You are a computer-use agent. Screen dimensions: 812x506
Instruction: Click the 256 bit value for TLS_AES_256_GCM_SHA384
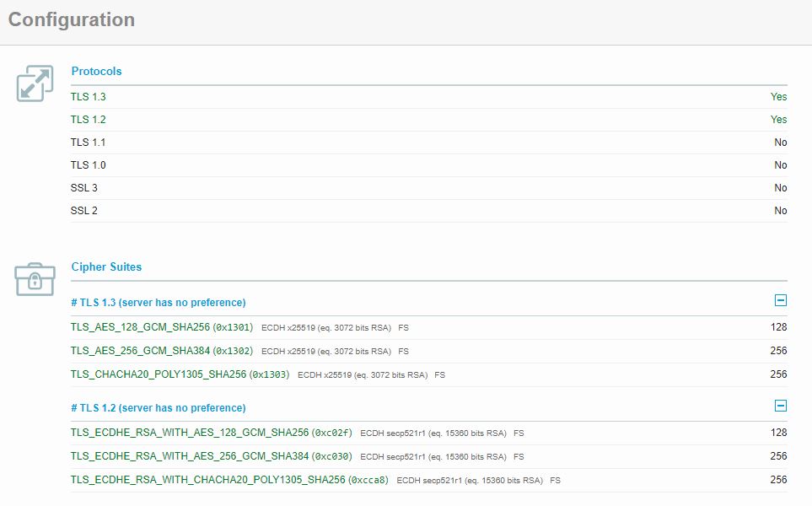778,351
